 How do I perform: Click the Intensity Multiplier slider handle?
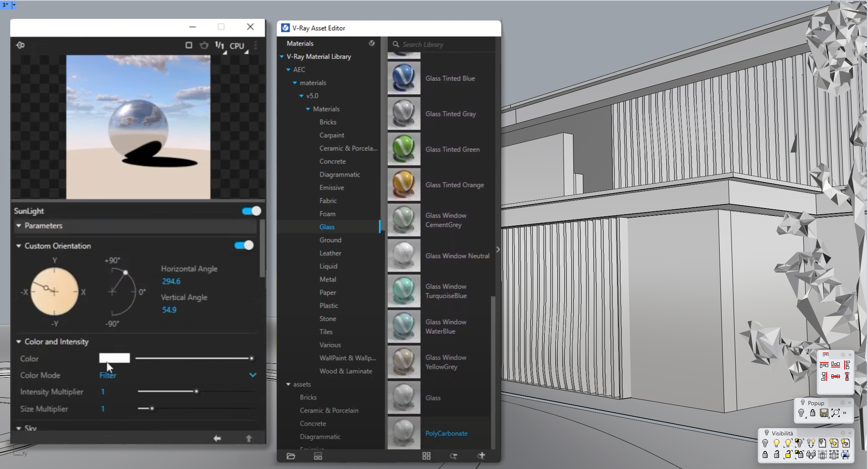click(196, 392)
